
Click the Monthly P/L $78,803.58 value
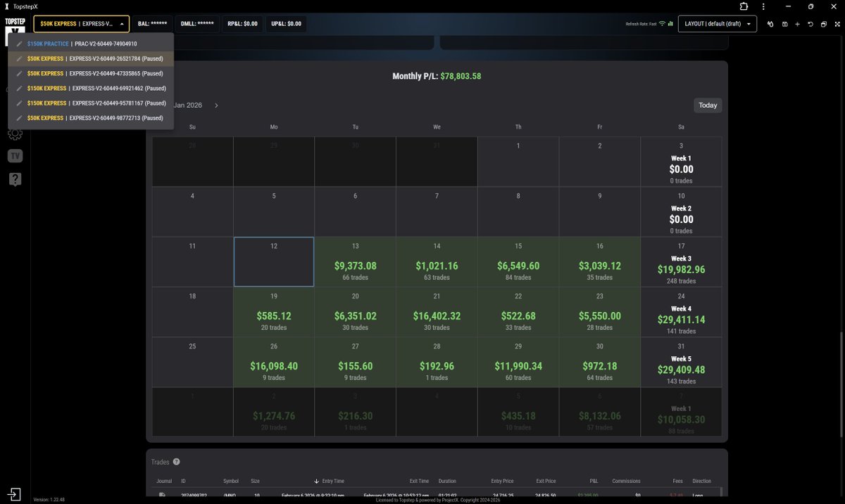click(461, 76)
